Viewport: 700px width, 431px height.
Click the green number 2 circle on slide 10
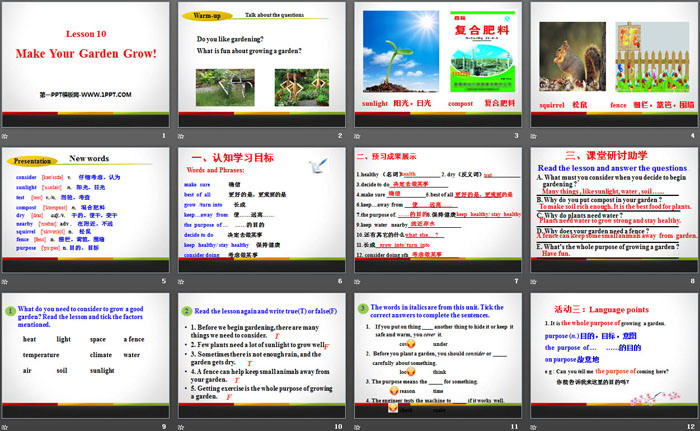pos(185,309)
